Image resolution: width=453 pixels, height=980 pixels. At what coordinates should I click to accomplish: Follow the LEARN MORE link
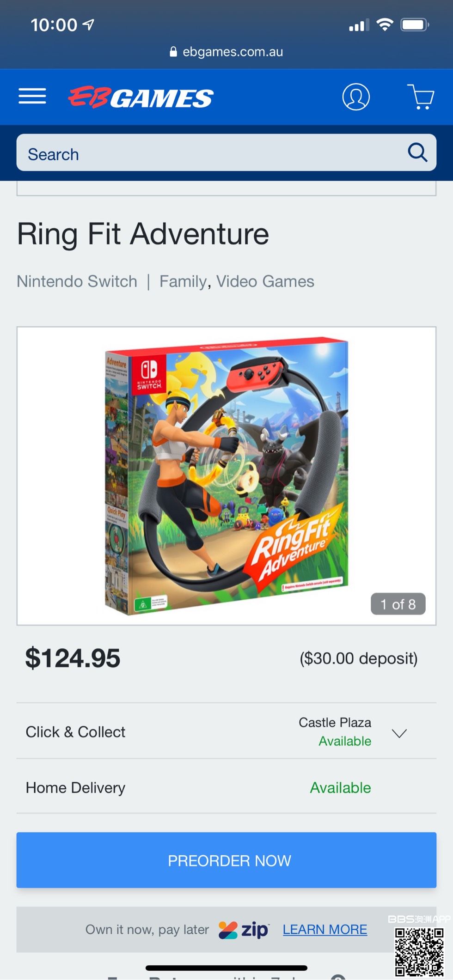325,930
